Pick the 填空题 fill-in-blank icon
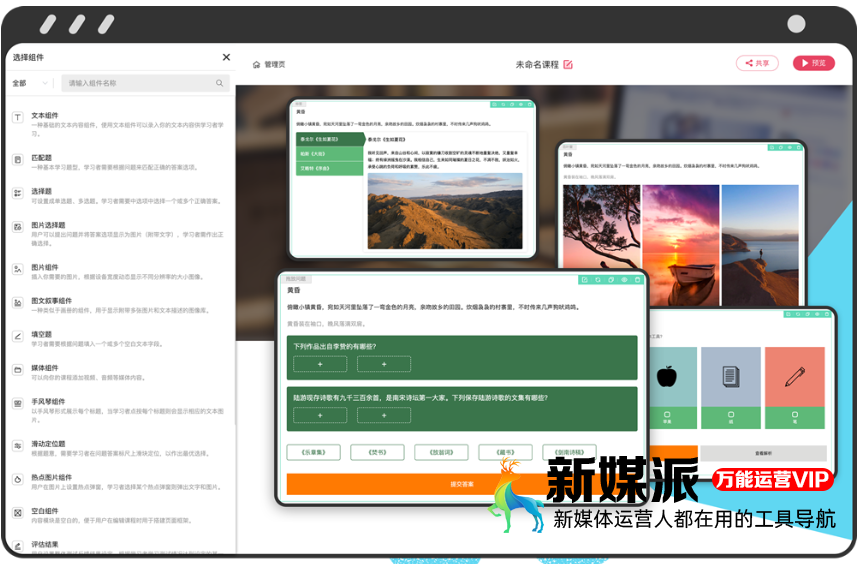 18,336
